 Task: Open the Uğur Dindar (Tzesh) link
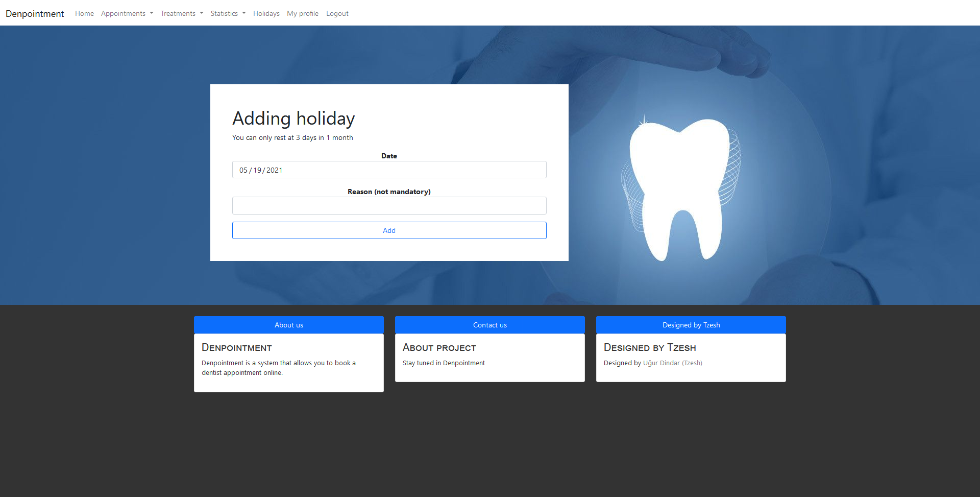[x=673, y=363]
